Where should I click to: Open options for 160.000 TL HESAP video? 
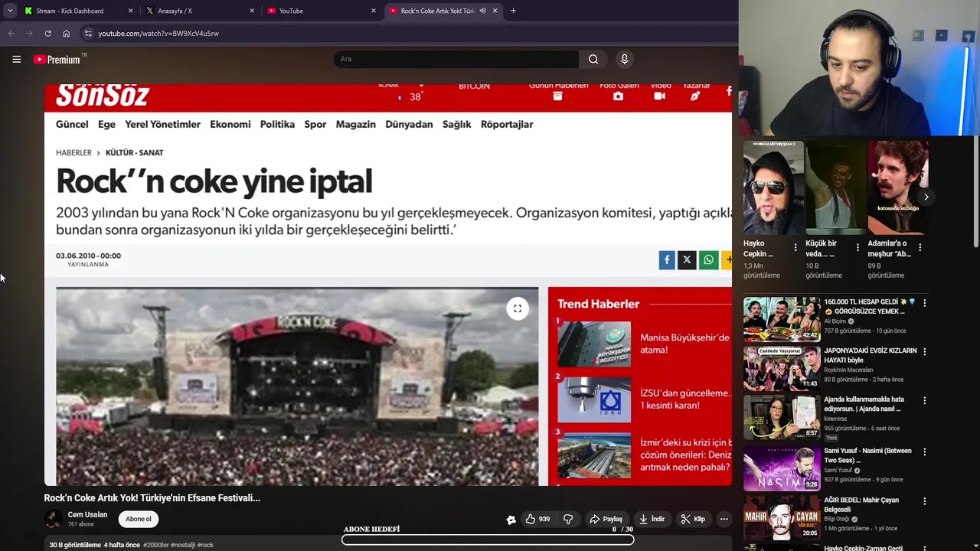pyautogui.click(x=924, y=303)
